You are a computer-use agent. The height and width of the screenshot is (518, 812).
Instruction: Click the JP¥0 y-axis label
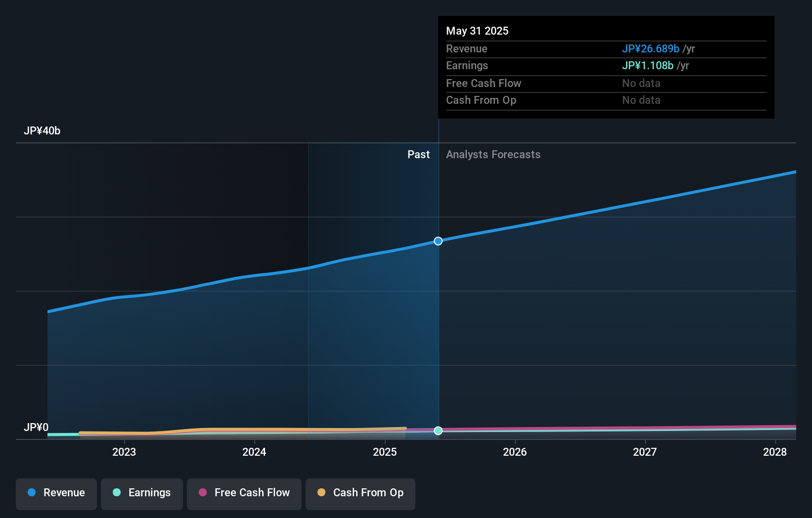pyautogui.click(x=36, y=427)
